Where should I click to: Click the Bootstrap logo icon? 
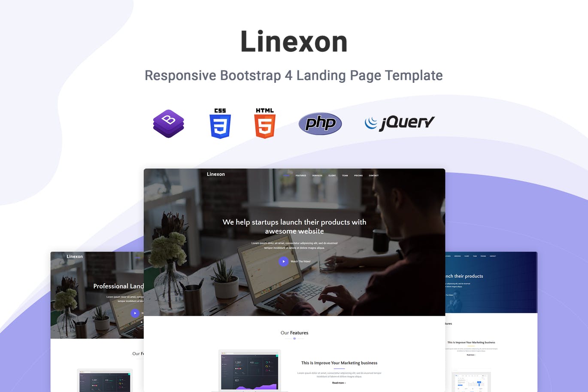pos(168,123)
